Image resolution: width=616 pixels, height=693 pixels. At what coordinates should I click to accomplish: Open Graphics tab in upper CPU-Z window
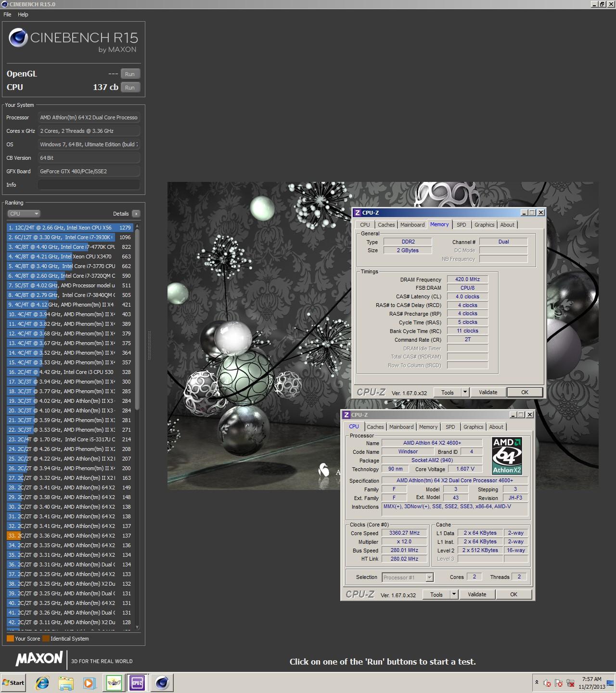pyautogui.click(x=484, y=225)
